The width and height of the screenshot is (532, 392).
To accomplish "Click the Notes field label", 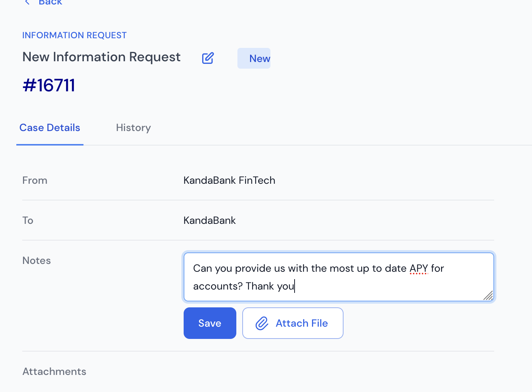I will click(x=36, y=261).
